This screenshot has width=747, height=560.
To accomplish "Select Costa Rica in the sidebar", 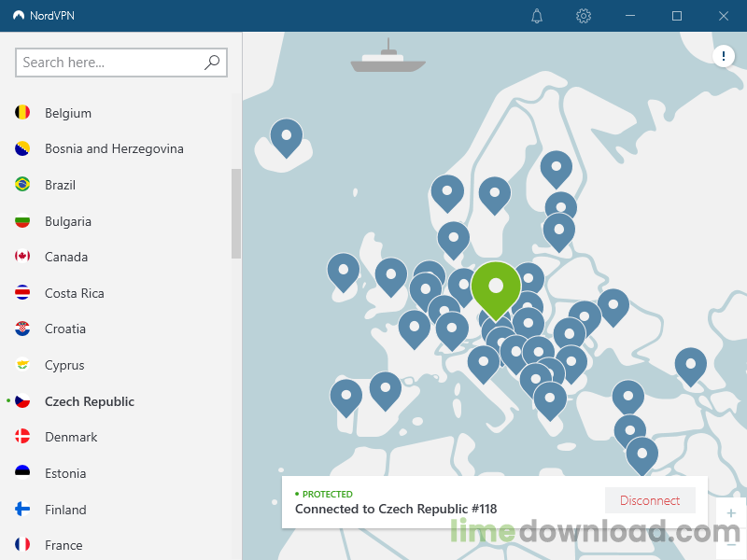I will [75, 293].
